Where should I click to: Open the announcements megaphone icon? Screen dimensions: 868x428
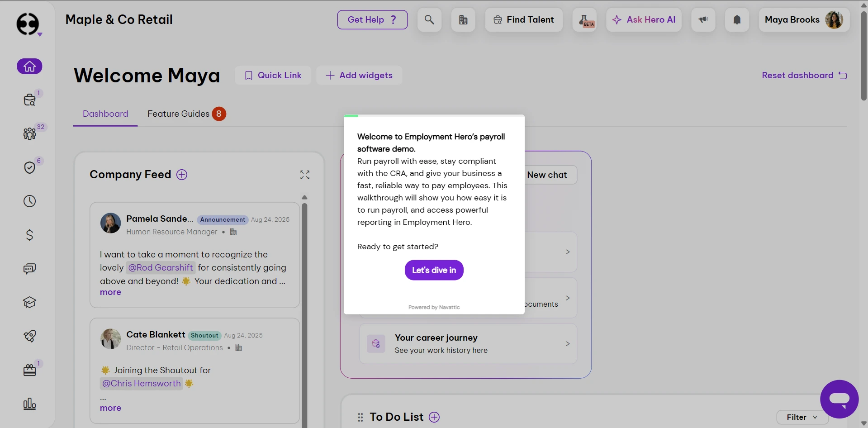[703, 20]
